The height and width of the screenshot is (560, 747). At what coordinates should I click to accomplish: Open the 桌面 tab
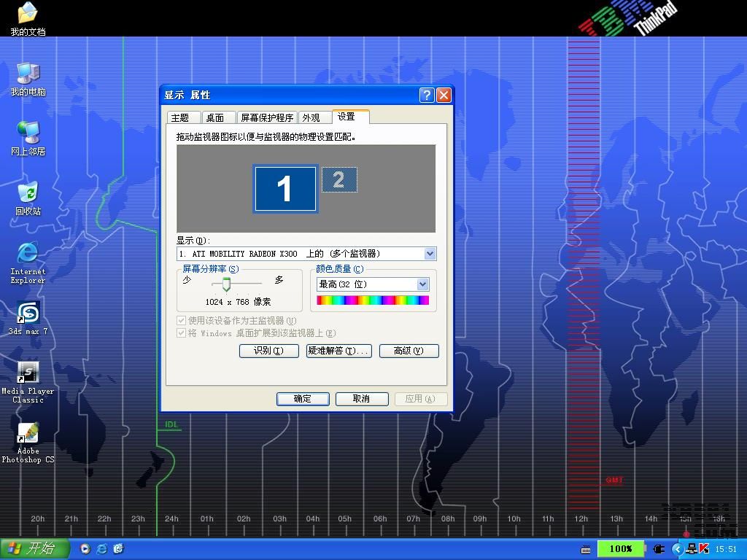[215, 117]
